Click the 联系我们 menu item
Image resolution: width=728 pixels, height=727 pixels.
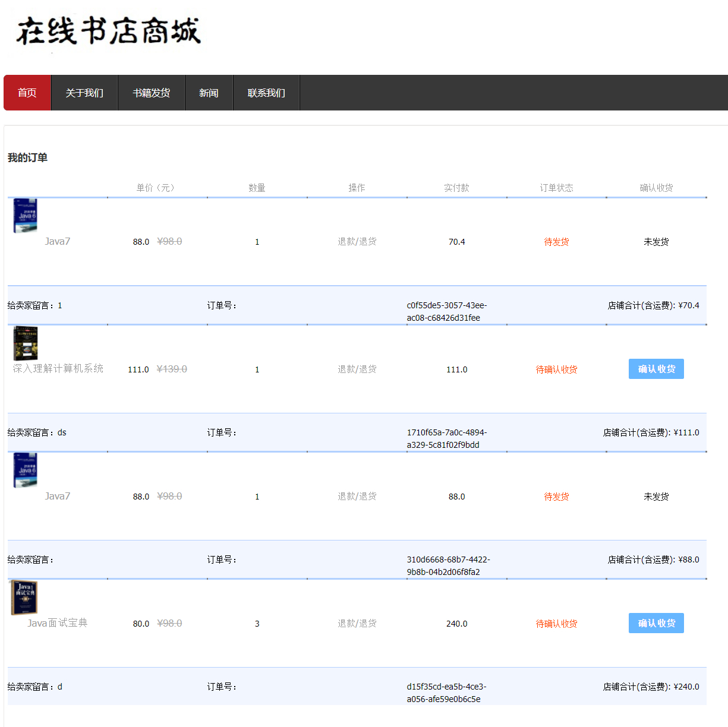point(266,93)
